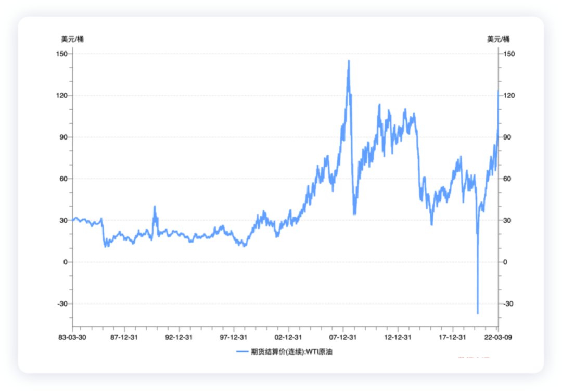The width and height of the screenshot is (562, 392).
Task: Click the right y-axis value 120
Action: [509, 95]
